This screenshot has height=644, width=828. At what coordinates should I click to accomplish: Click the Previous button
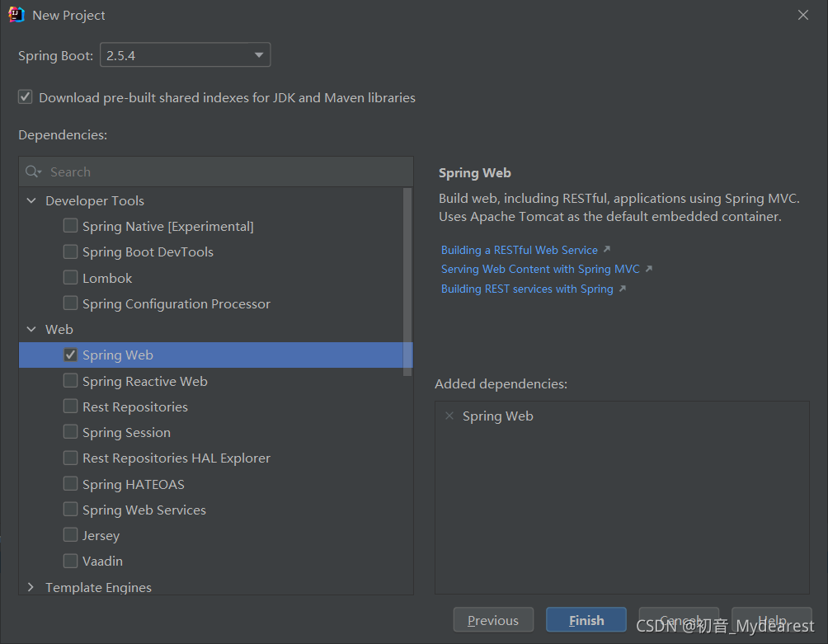pos(493,620)
